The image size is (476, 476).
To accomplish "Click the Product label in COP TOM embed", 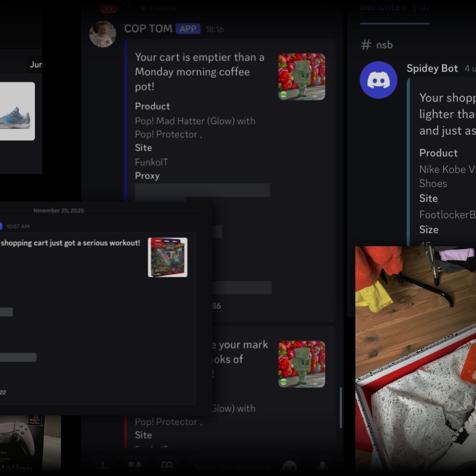I will pyautogui.click(x=152, y=106).
